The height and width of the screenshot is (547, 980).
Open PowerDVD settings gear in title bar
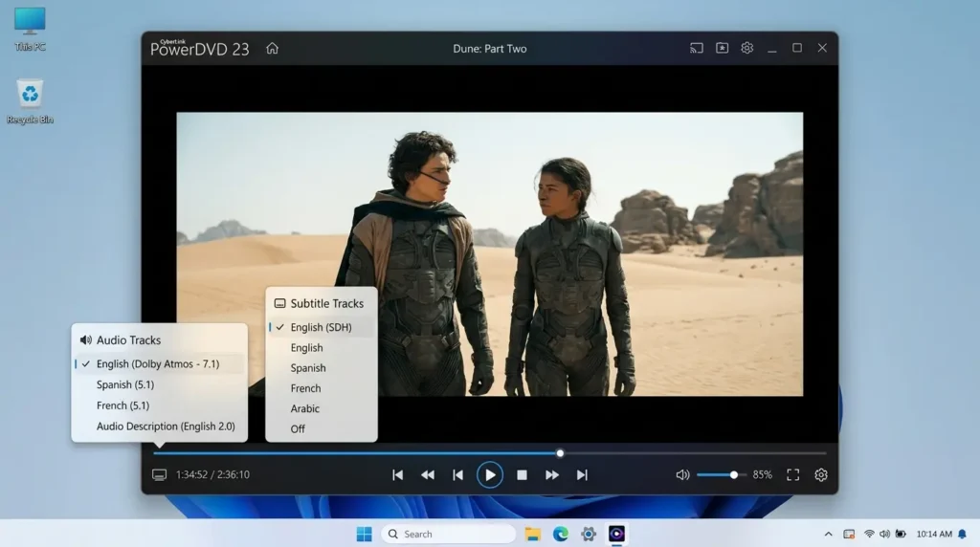(x=746, y=48)
